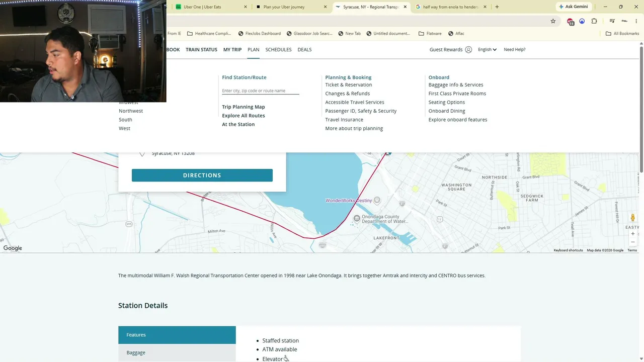Open the Accessible Travel Services link
Image resolution: width=644 pixels, height=362 pixels.
click(x=355, y=103)
